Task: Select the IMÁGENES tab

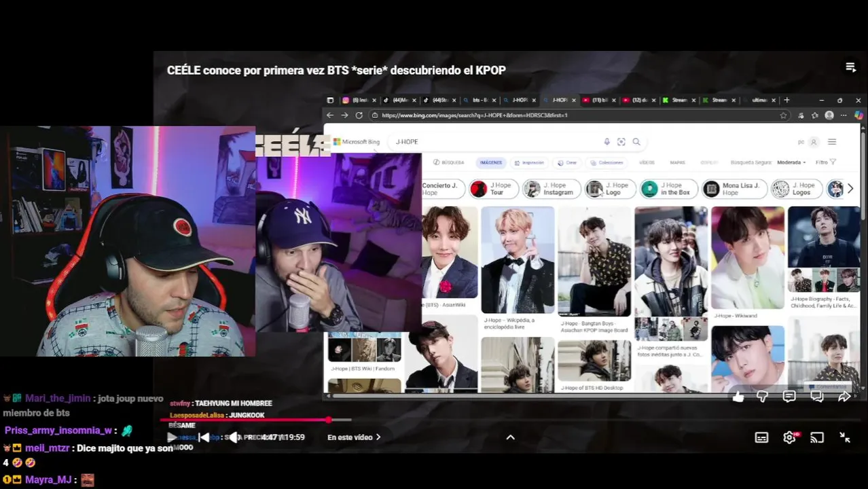Action: (490, 162)
